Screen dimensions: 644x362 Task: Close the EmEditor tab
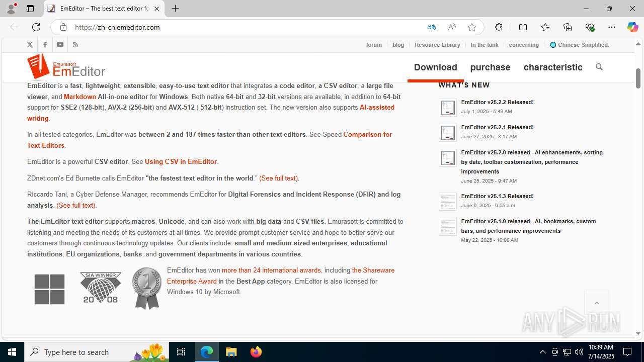coord(156,9)
